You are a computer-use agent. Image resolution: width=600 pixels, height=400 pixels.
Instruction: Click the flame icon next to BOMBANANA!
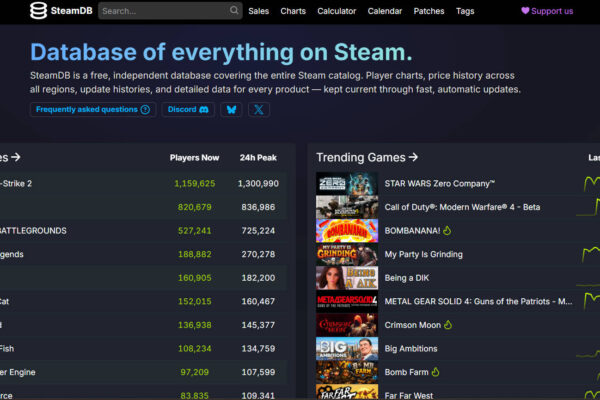click(x=447, y=230)
